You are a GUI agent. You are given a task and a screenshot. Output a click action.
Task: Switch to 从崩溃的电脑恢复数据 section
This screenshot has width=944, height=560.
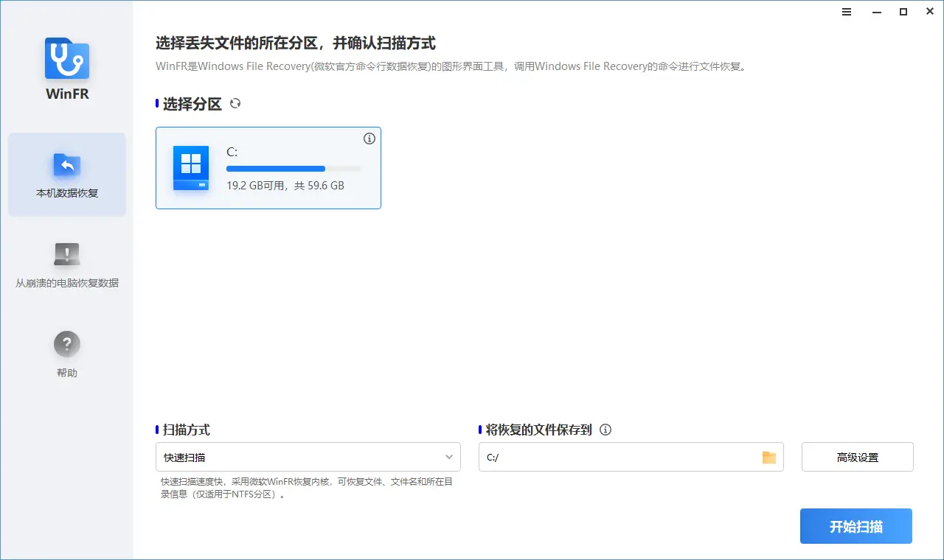pos(66,265)
